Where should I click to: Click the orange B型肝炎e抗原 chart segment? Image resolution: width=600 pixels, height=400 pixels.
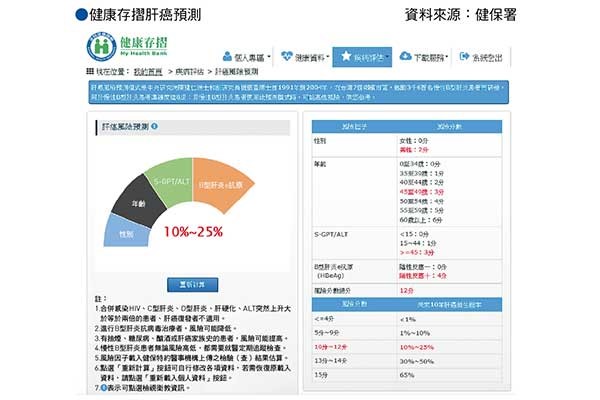223,186
